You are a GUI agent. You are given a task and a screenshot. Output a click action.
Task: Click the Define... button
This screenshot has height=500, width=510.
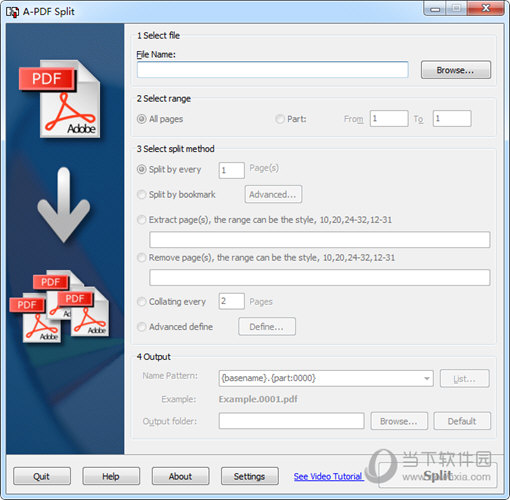[267, 327]
